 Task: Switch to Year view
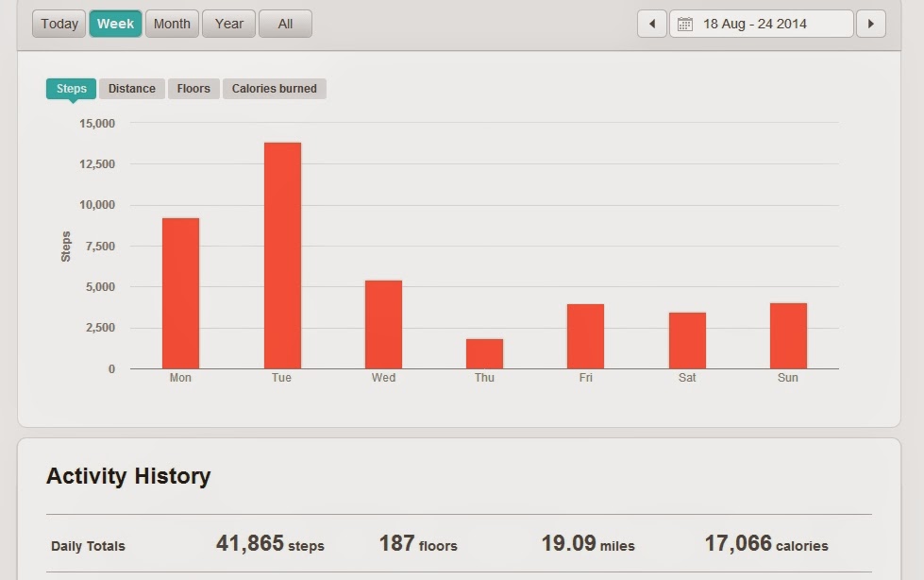tap(228, 25)
